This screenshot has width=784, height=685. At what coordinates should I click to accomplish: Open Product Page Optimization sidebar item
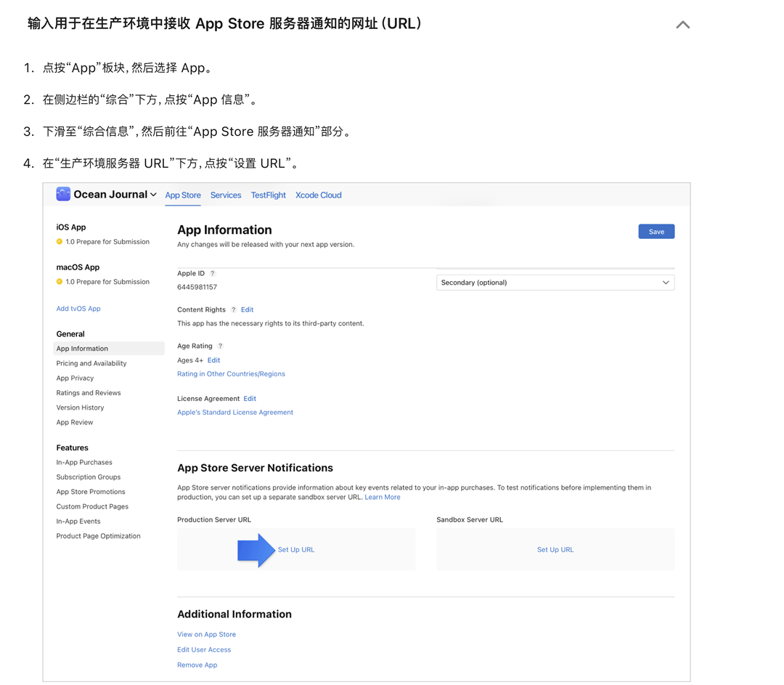pyautogui.click(x=98, y=536)
